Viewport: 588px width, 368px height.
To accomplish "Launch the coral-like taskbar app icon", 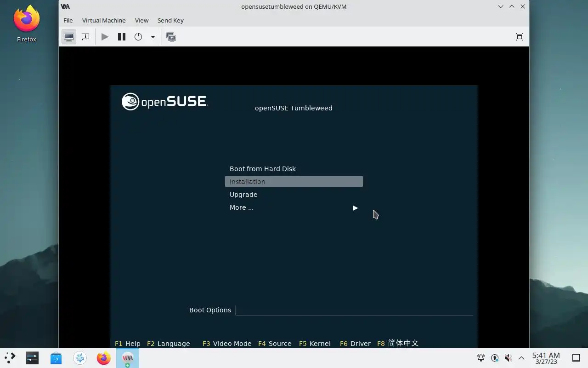I will pyautogui.click(x=80, y=358).
